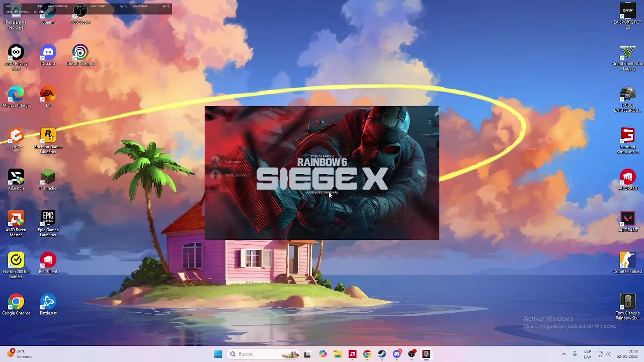Select the AMD Ryzen Master desktop icon
Screen dimensions: 644x362
tap(16, 224)
